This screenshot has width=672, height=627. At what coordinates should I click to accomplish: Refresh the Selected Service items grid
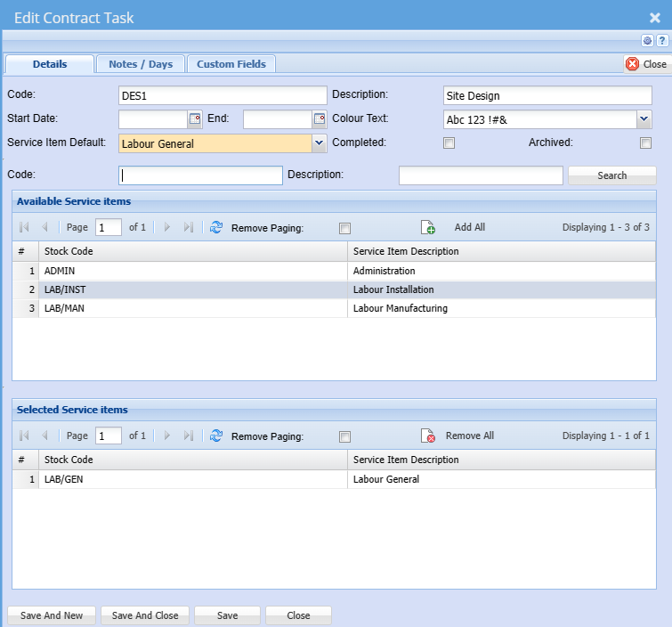[x=216, y=436]
